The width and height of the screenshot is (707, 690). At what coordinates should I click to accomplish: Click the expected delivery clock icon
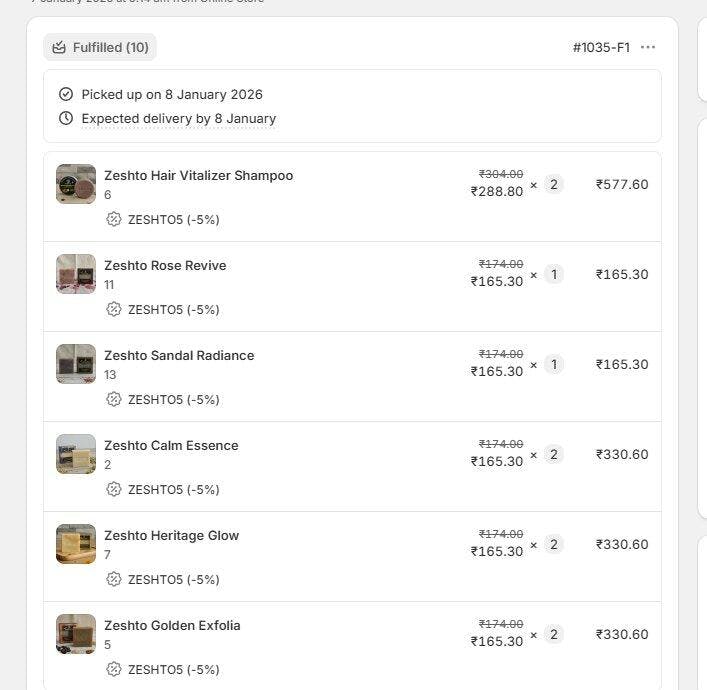coord(66,118)
